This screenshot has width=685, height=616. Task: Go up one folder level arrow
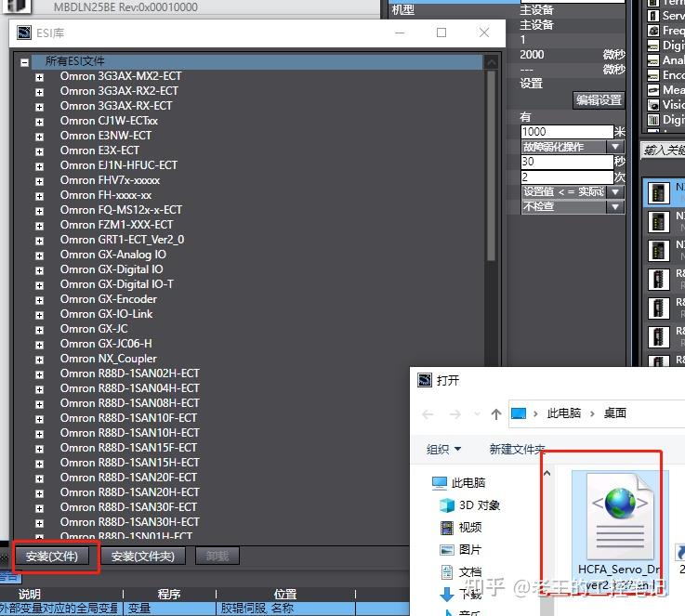tap(495, 413)
